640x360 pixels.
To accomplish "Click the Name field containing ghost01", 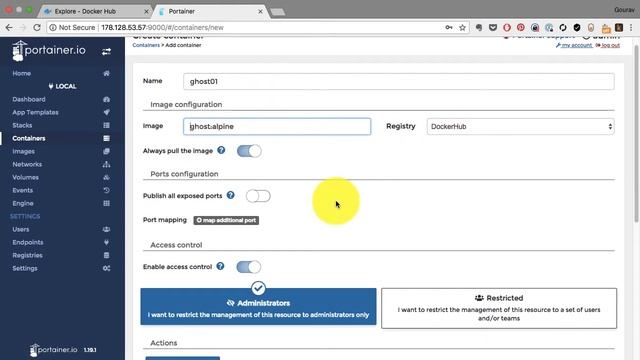I will [398, 81].
